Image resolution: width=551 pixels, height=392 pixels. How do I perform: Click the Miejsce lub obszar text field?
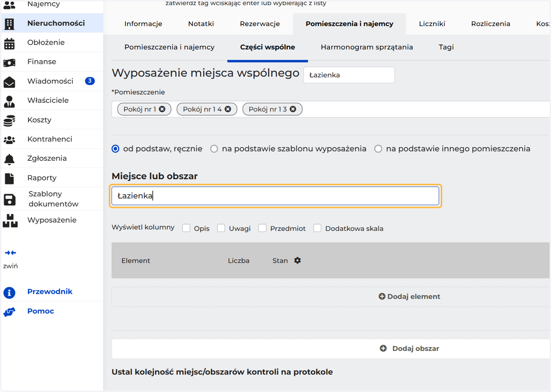point(275,196)
